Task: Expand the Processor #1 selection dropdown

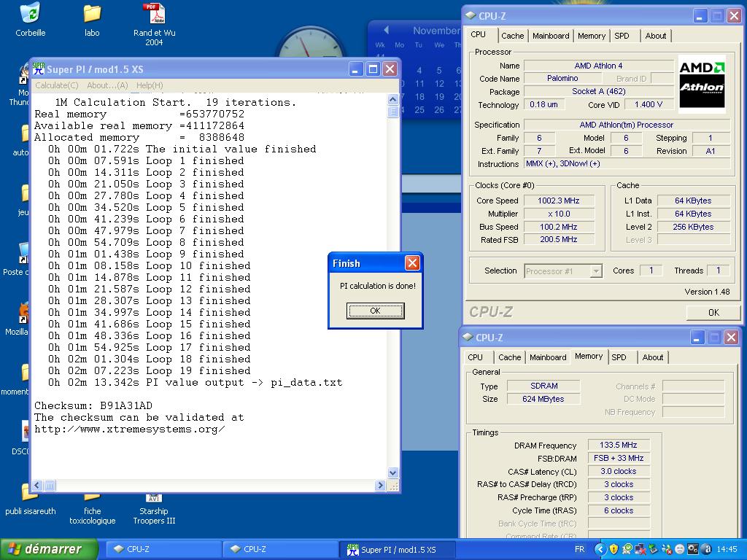Action: (595, 271)
